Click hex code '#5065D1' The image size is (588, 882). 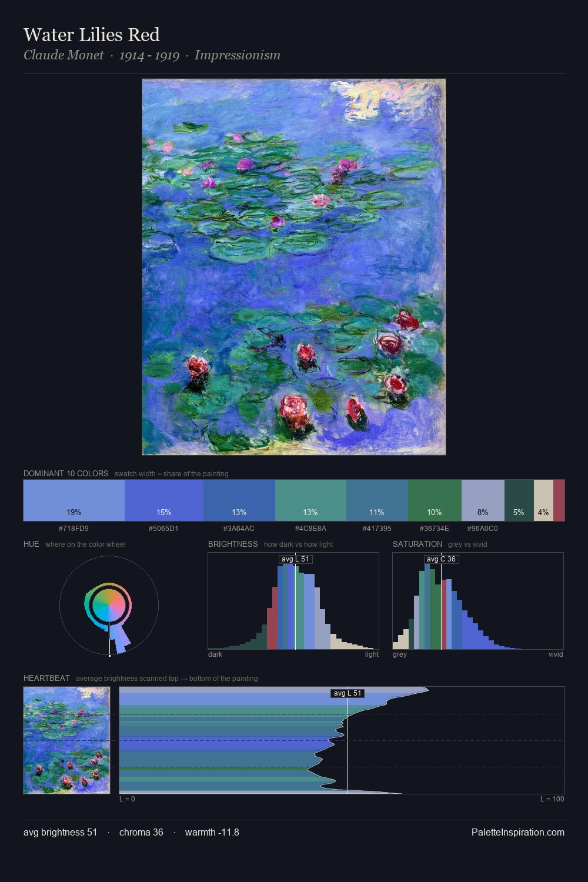point(163,529)
